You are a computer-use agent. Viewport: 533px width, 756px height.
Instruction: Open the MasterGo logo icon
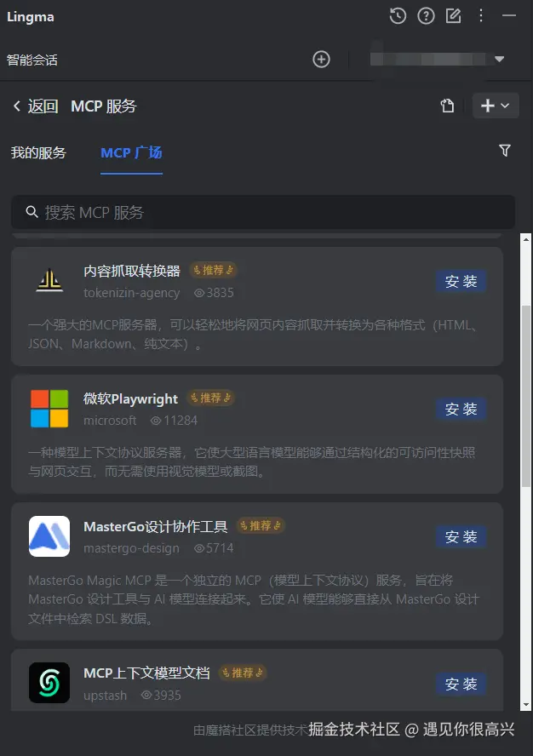coord(49,536)
